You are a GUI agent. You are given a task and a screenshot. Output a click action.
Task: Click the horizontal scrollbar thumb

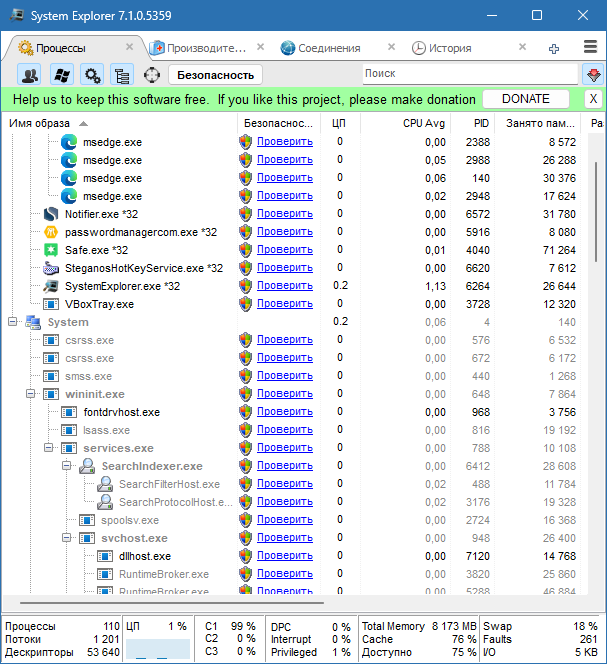pos(172,602)
